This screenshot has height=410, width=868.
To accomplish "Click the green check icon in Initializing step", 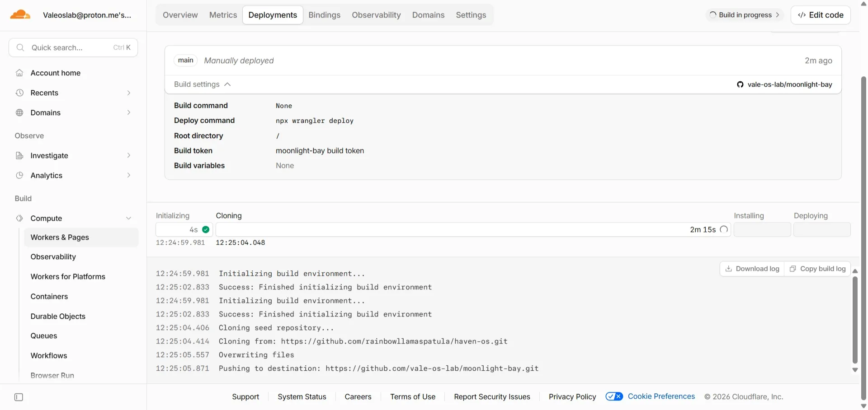I will tap(206, 229).
